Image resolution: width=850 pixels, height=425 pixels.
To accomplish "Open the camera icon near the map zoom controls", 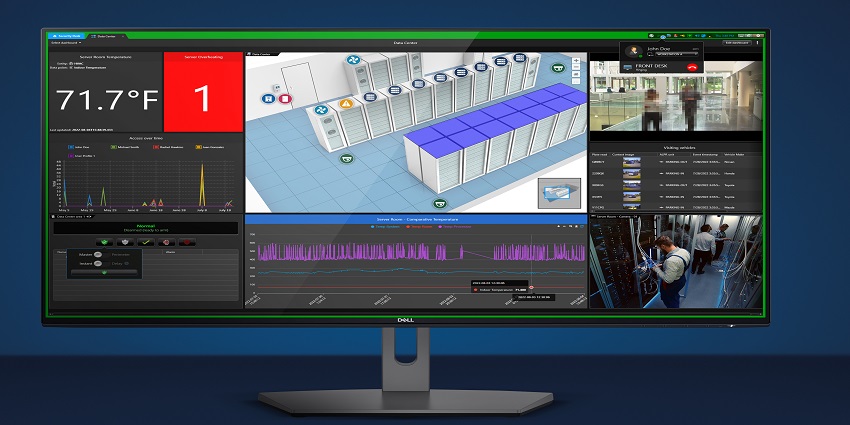I will pyautogui.click(x=558, y=68).
